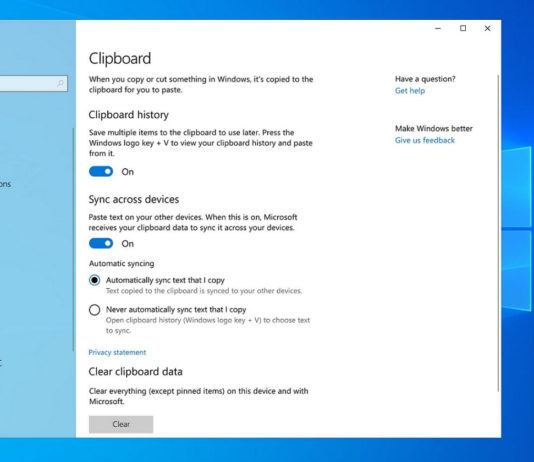Click the sidebar navigation scrollbar
534x462 pixels.
73,240
